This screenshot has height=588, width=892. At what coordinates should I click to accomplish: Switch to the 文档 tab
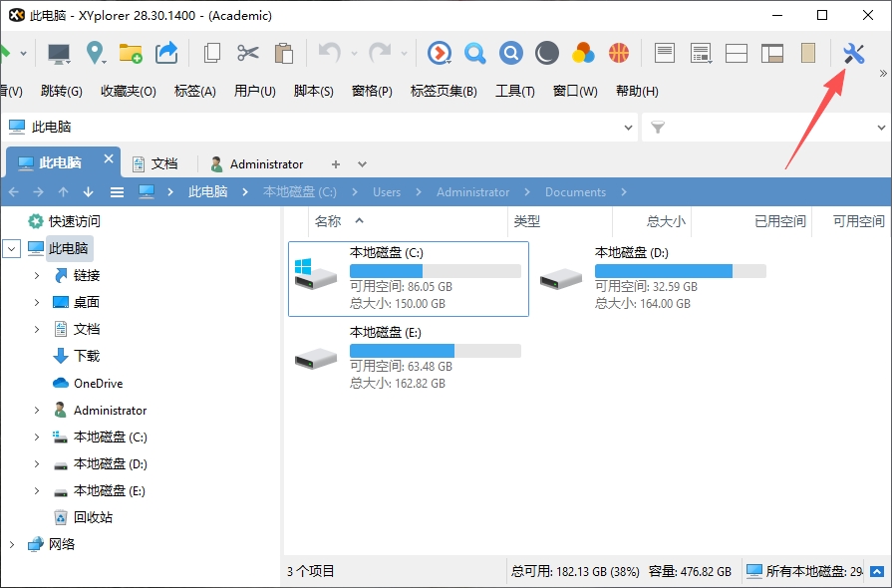[155, 163]
